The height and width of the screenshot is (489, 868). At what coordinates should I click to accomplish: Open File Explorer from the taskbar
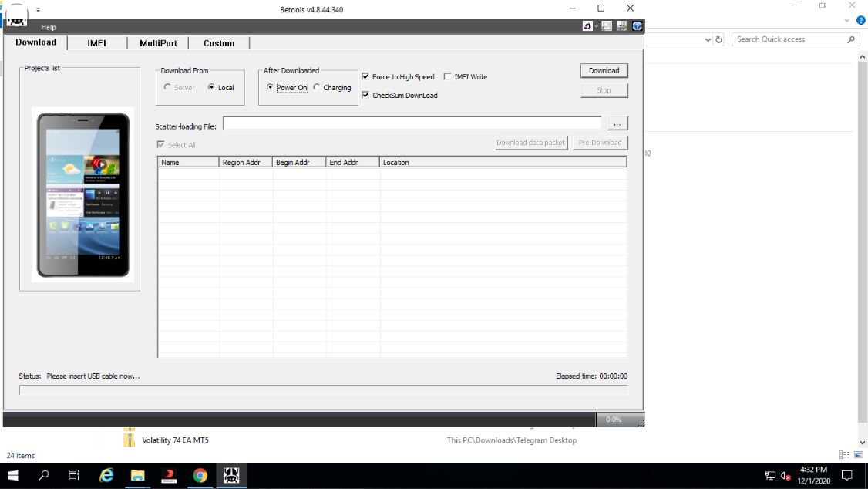pos(137,475)
